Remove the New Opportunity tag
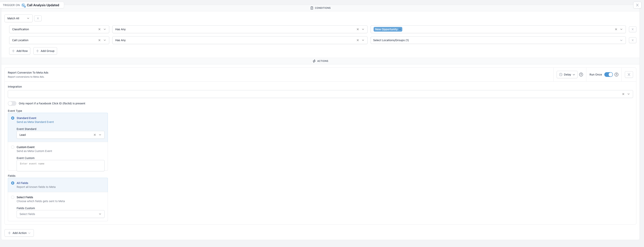Image resolution: width=644 pixels, height=247 pixels. tap(400, 29)
